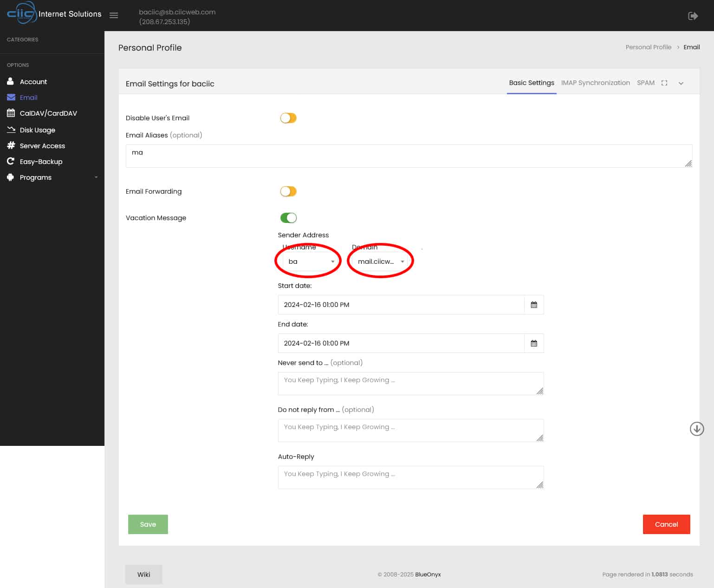Viewport: 714px width, 588px height.
Task: Open the Username sender dropdown
Action: pos(310,261)
